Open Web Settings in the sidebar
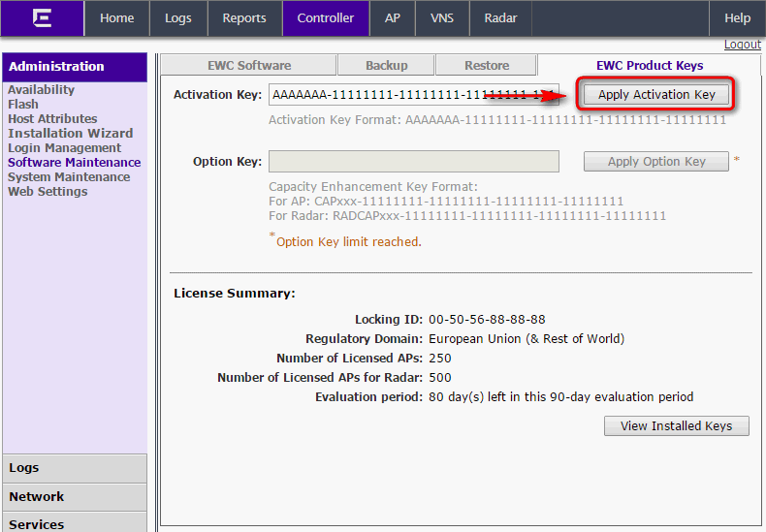The width and height of the screenshot is (766, 532). (x=48, y=192)
